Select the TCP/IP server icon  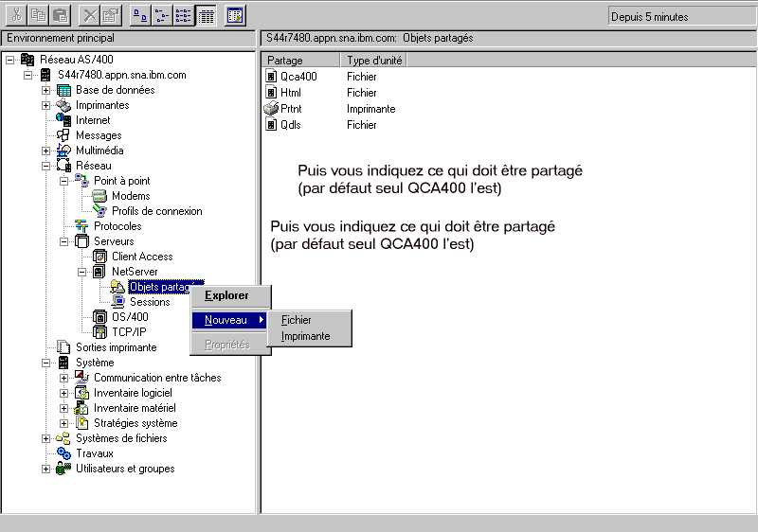[99, 332]
